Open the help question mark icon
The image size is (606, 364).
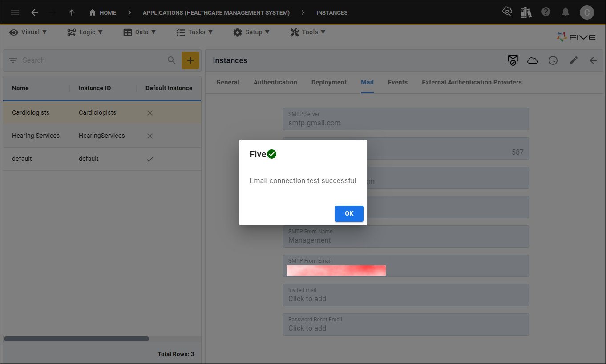(x=546, y=12)
